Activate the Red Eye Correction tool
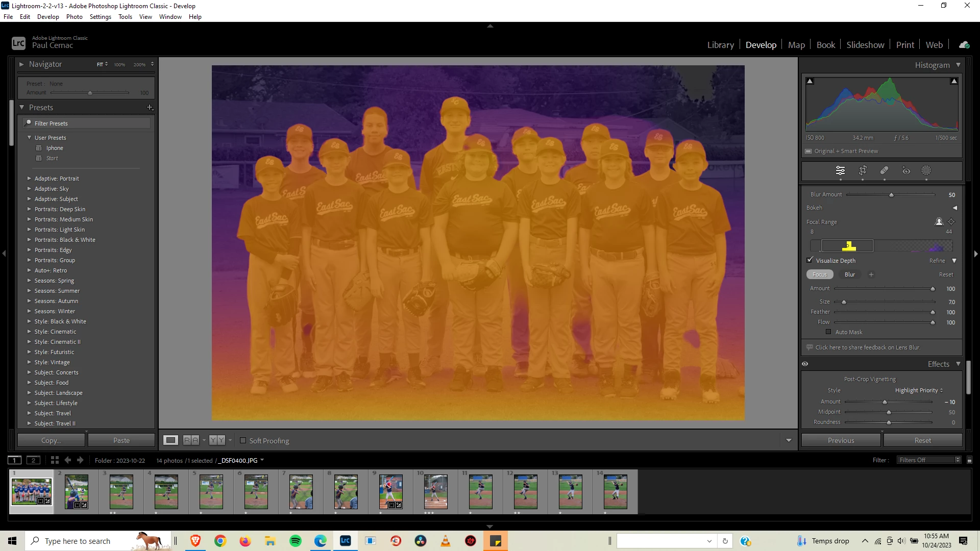Viewport: 980px width, 551px height. tap(906, 170)
